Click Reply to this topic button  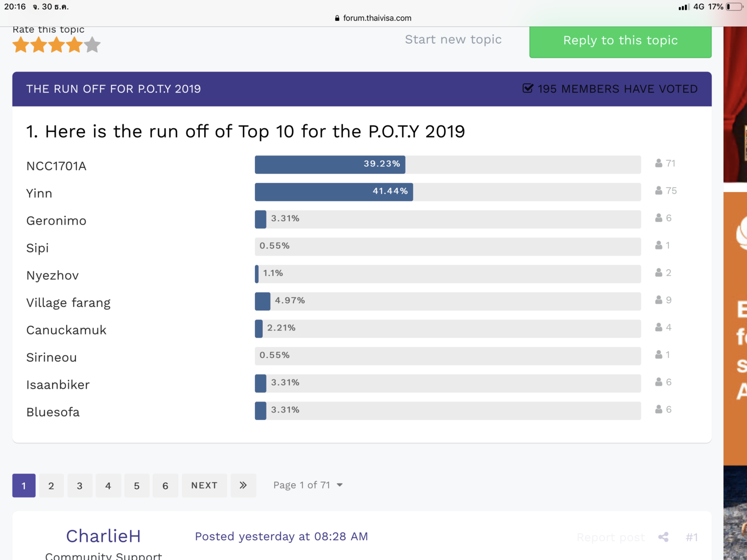[x=620, y=40]
